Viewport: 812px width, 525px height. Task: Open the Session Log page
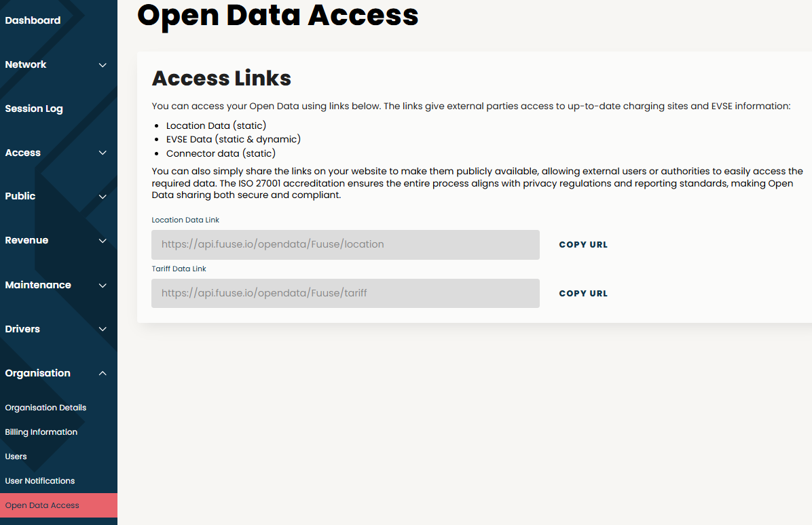[x=34, y=109]
